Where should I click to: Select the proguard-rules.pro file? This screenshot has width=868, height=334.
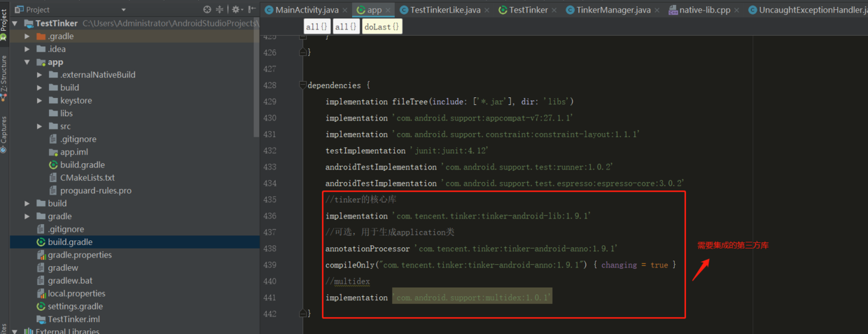96,190
